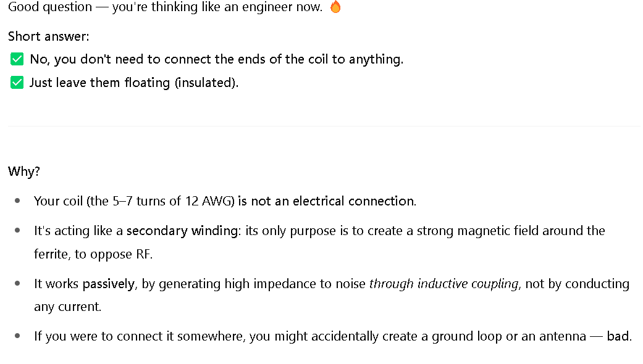Click the bullet point before 'It's acting like'
Image resolution: width=643 pixels, height=364 pixels.
[x=17, y=231]
